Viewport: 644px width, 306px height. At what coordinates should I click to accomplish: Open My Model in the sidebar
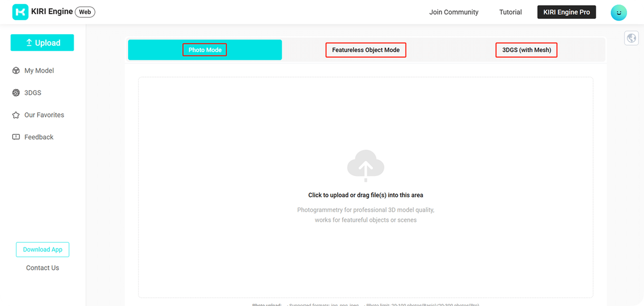click(x=39, y=71)
